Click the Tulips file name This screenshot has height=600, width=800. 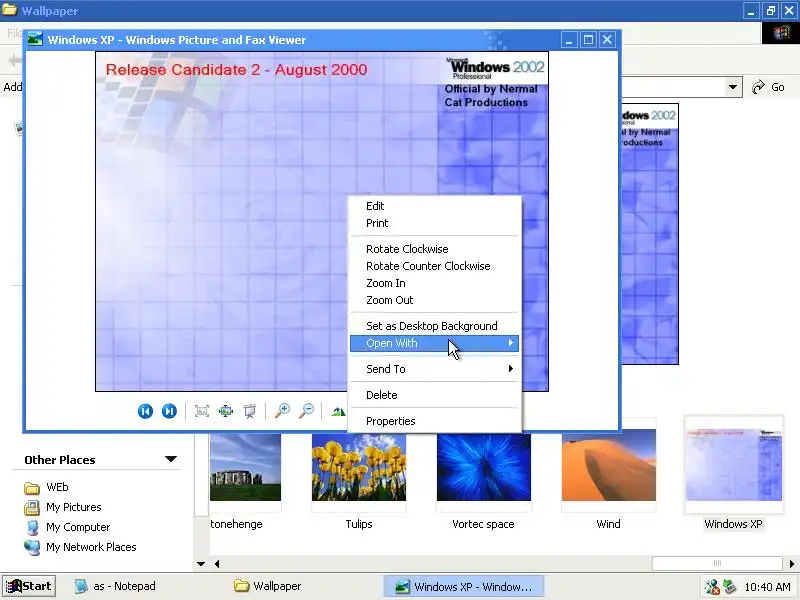coord(359,524)
